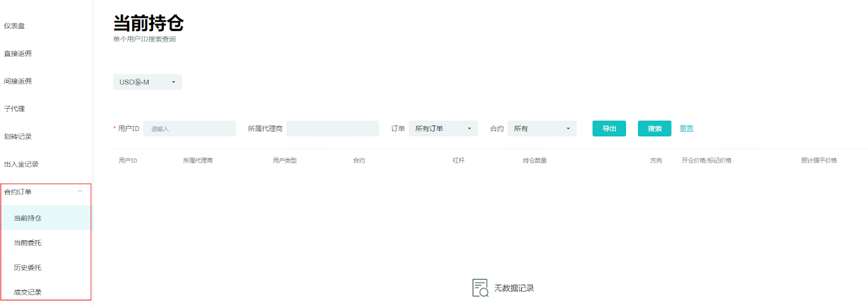Click the 导出 export button

609,129
